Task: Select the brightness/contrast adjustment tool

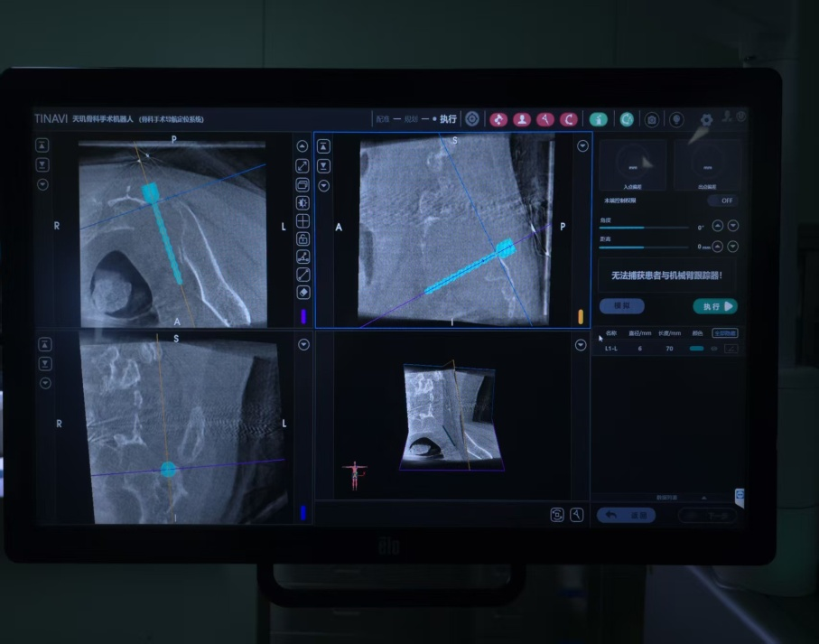Action: tap(302, 203)
